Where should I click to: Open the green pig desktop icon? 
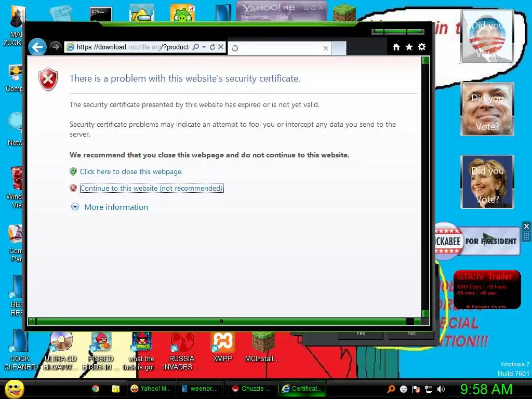(182, 13)
